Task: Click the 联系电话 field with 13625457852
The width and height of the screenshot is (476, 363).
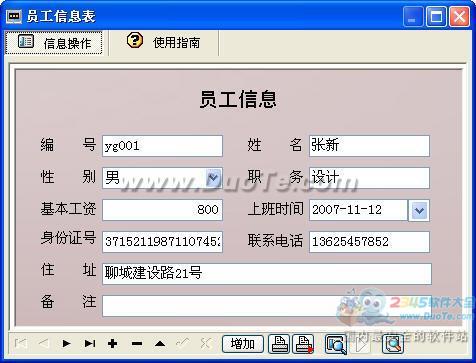Action: 369,242
